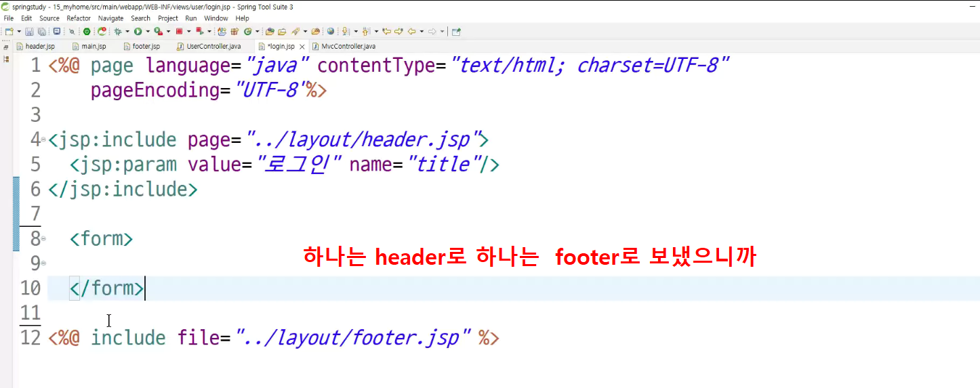Open dropdown next to Forward arrow
This screenshot has height=388, width=980.
pyautogui.click(x=442, y=31)
